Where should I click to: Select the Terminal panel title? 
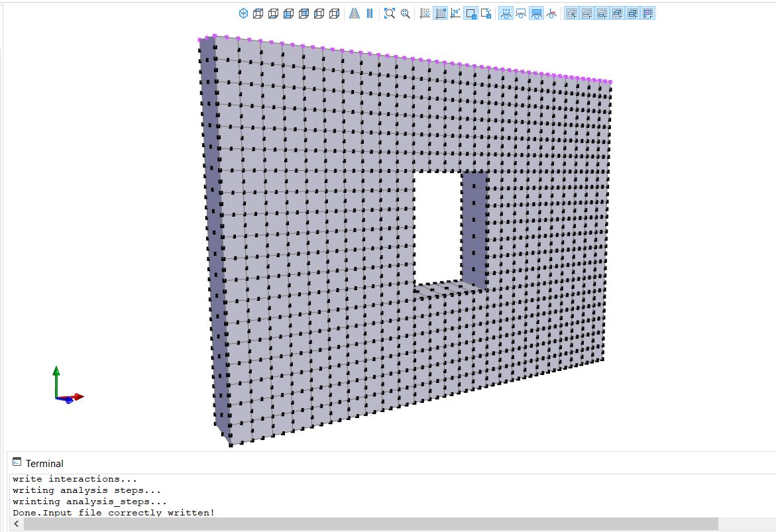tap(44, 464)
